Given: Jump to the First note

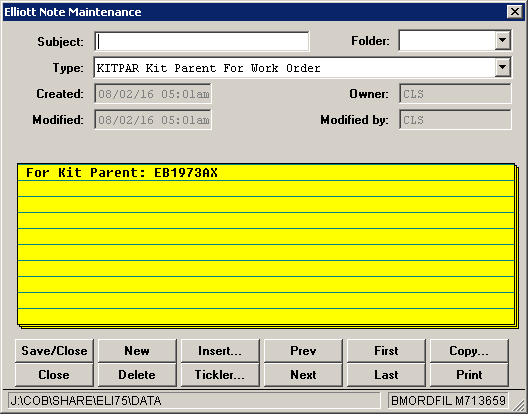Looking at the screenshot, I should (386, 351).
